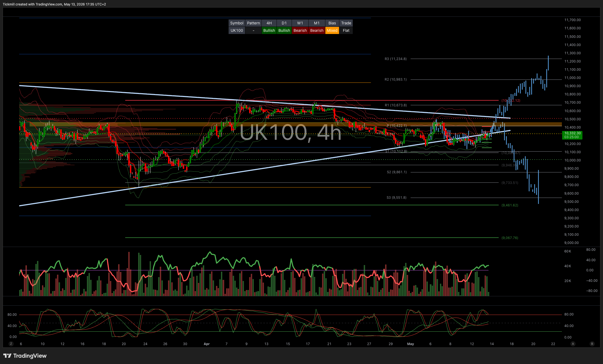This screenshot has height=364, width=603.
Task: Click 20K on the volume scale
Action: tap(568, 281)
